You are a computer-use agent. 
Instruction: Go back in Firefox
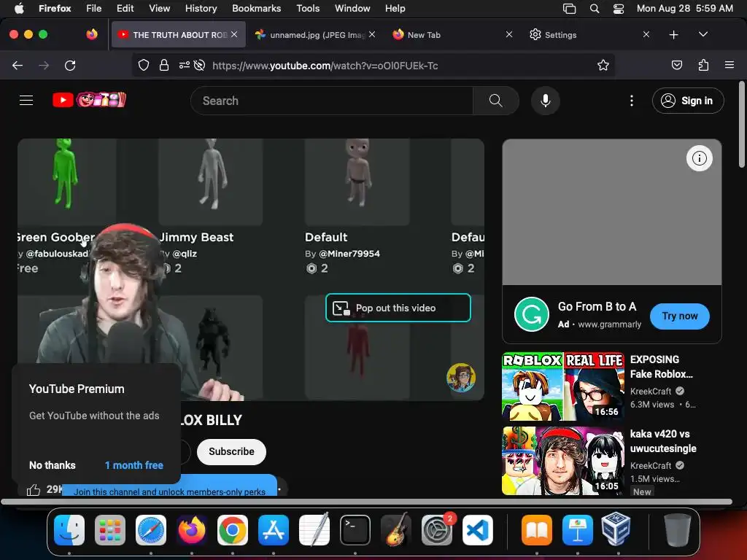tap(18, 65)
